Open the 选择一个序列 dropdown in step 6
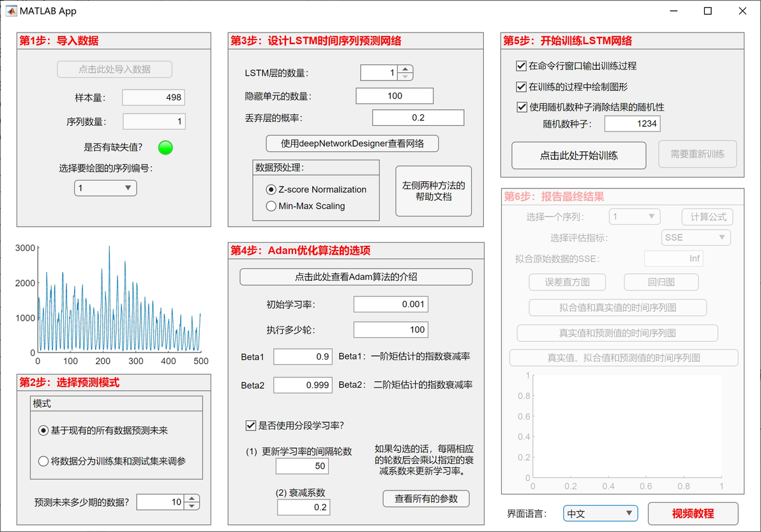This screenshot has height=532, width=761. pyautogui.click(x=635, y=217)
